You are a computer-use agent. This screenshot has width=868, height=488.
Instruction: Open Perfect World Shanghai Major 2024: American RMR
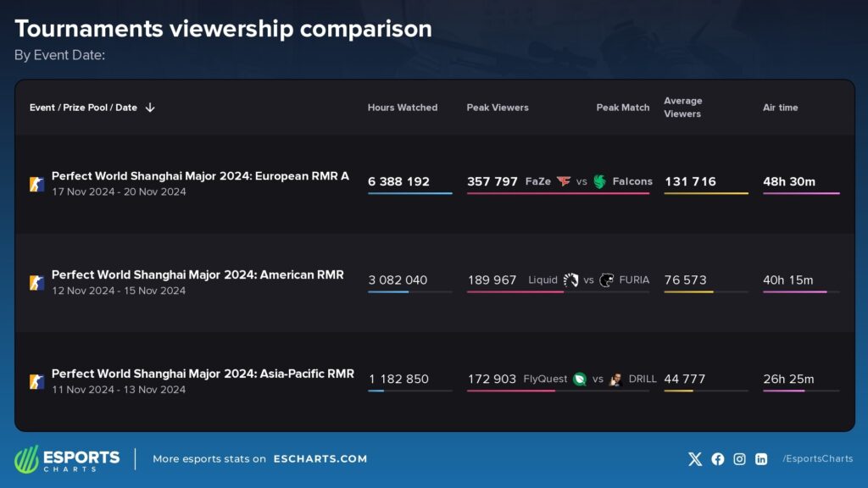click(x=198, y=275)
